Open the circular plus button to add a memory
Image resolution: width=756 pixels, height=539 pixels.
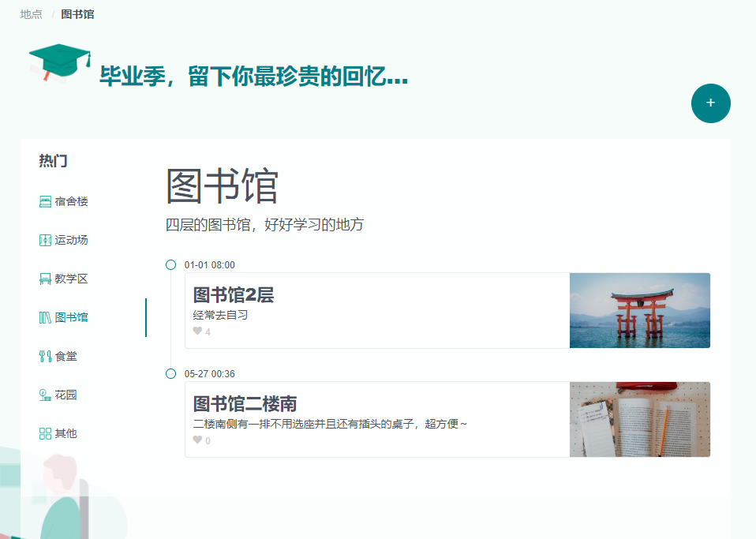click(x=710, y=103)
